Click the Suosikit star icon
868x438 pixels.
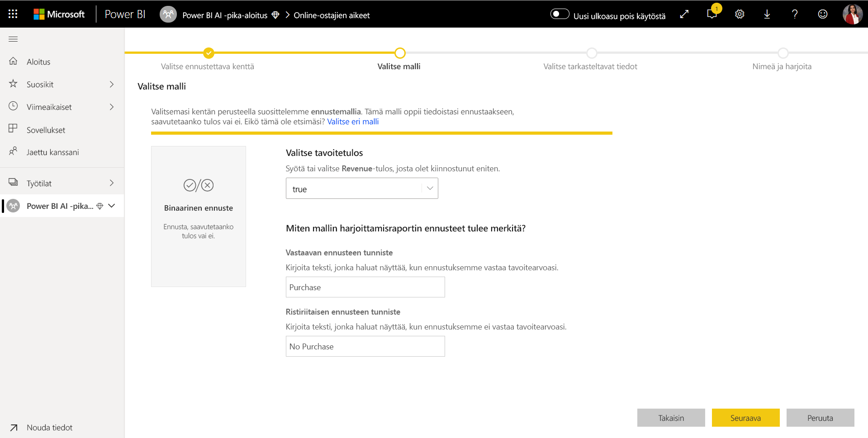(x=13, y=84)
